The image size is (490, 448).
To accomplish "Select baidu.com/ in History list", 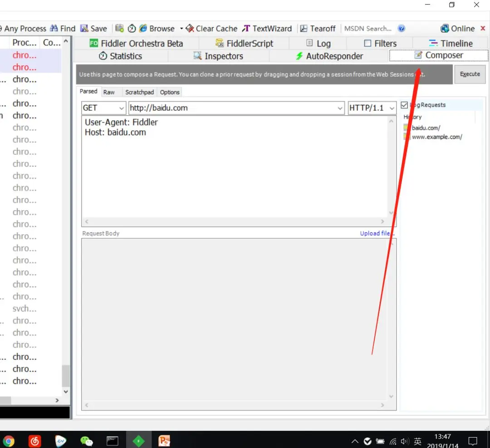I will (x=426, y=128).
